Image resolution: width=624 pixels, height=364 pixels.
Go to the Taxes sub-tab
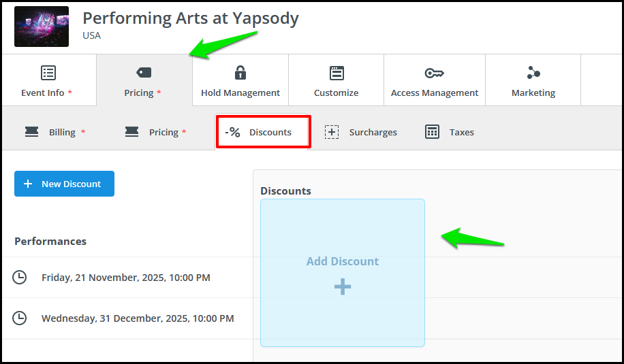tap(450, 132)
